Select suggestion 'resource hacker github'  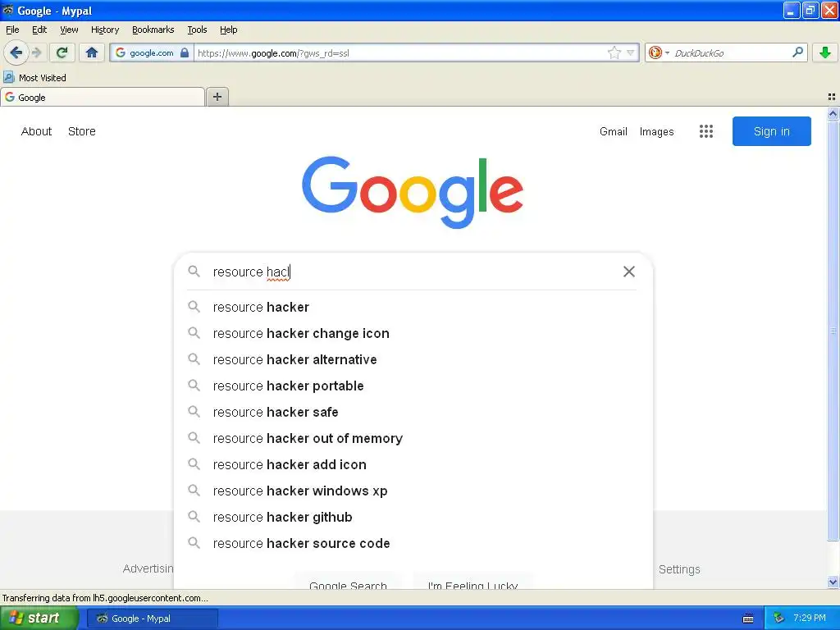coord(412,517)
